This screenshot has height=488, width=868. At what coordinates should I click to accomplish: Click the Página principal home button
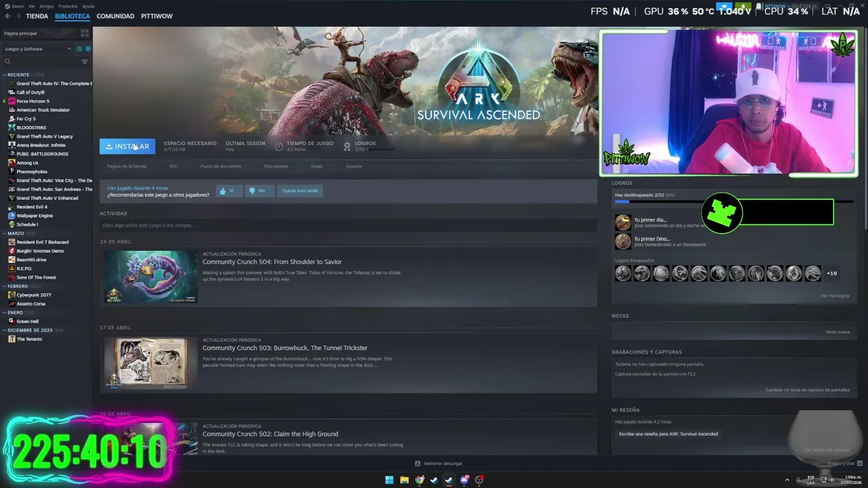(39, 33)
